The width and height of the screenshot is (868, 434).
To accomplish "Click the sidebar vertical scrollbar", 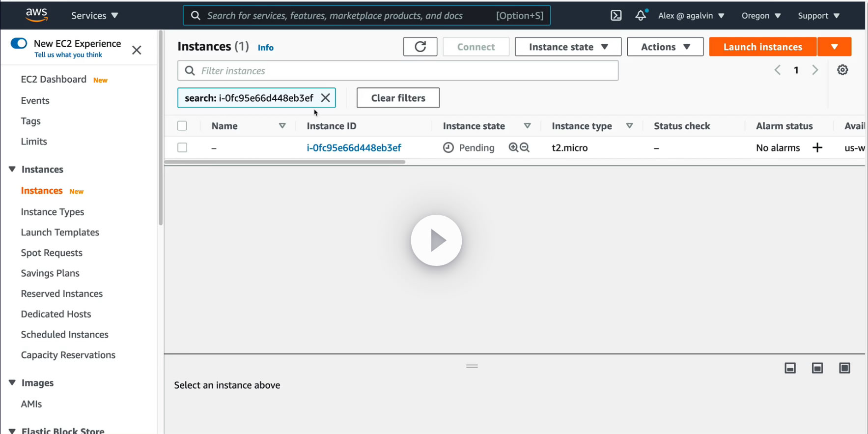I will coord(161,128).
